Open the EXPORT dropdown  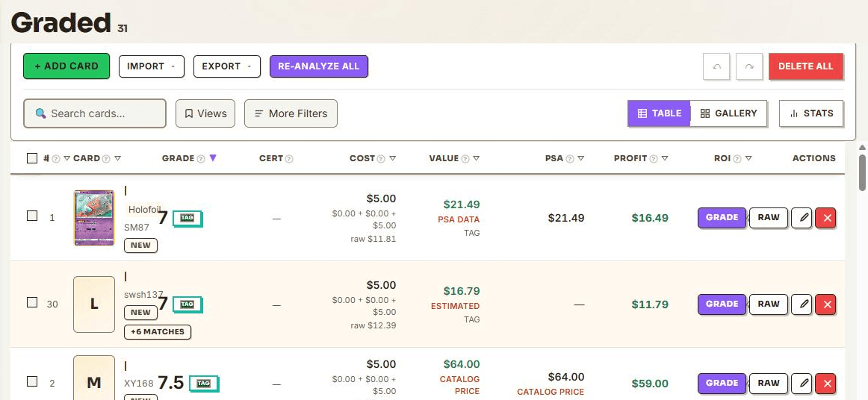(x=227, y=66)
